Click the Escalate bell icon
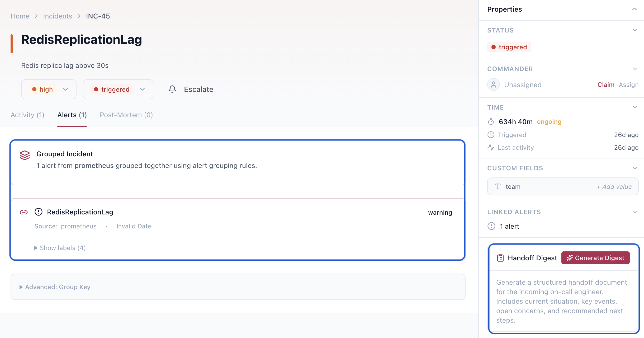The image size is (644, 338). pos(172,89)
